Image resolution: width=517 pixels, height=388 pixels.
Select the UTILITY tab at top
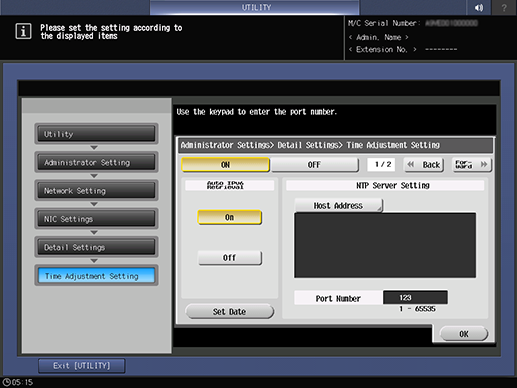(255, 7)
